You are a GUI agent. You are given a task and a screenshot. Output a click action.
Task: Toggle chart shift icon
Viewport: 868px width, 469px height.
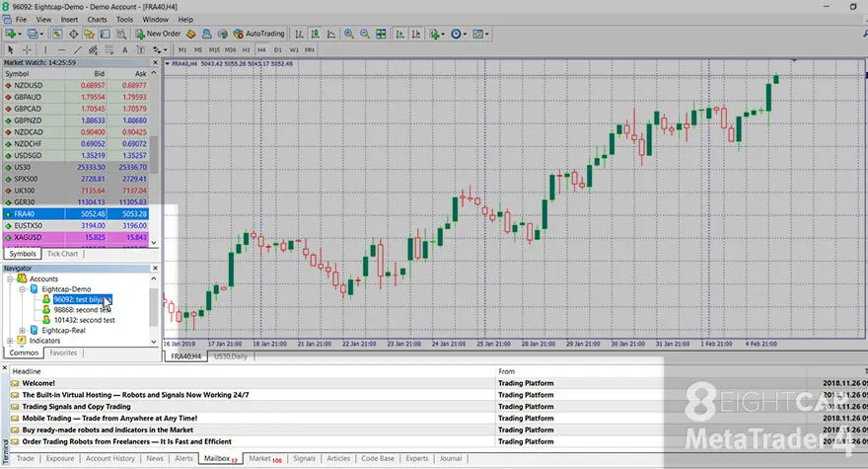click(415, 34)
